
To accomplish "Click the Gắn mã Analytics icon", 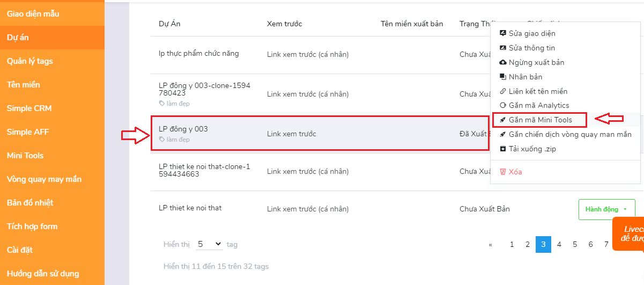I will [502, 105].
